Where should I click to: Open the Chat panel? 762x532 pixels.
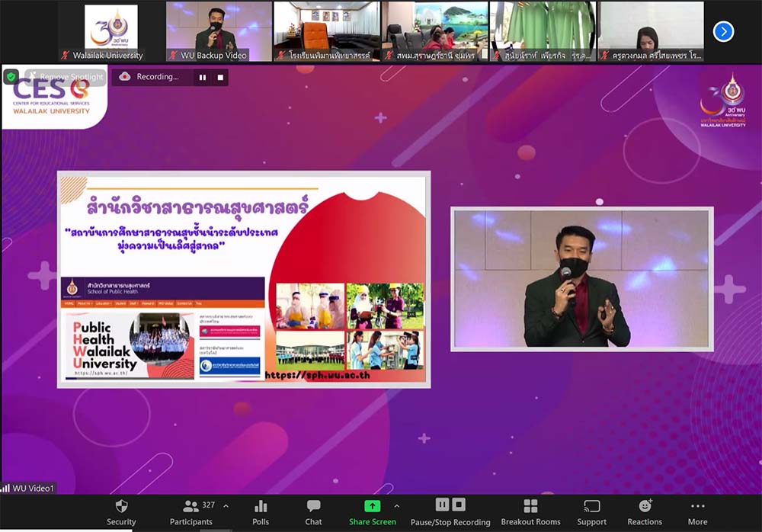coord(313,507)
